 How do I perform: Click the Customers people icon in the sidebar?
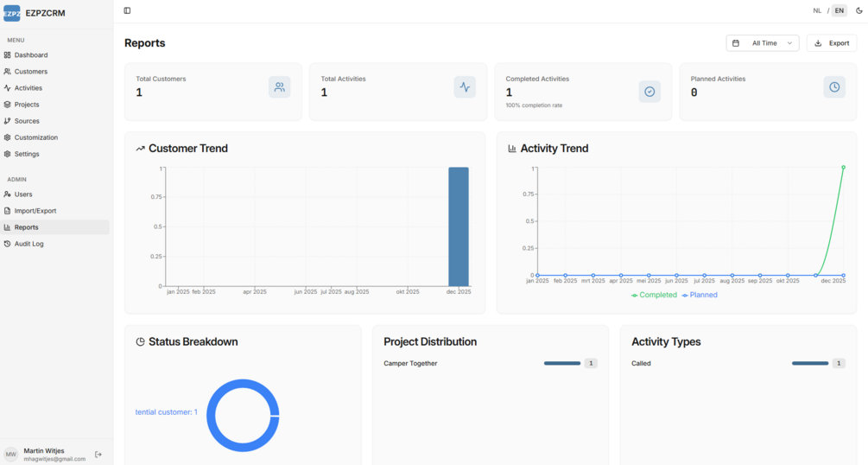click(x=7, y=72)
